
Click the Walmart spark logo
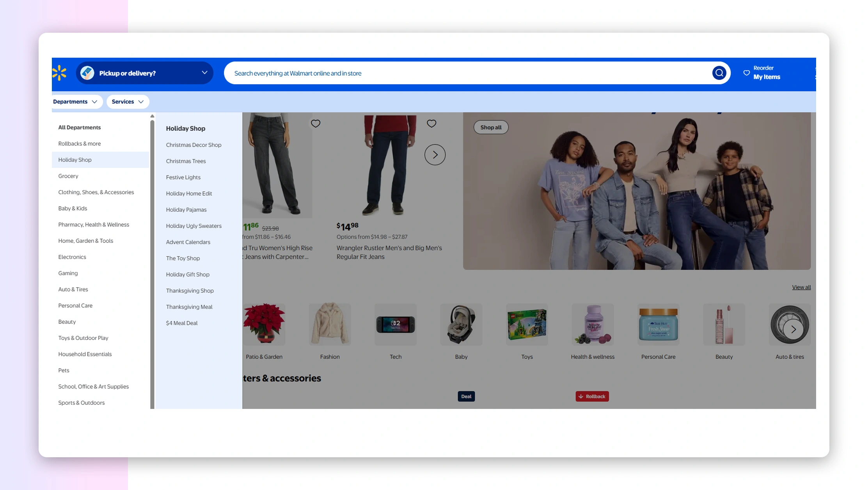tap(59, 73)
